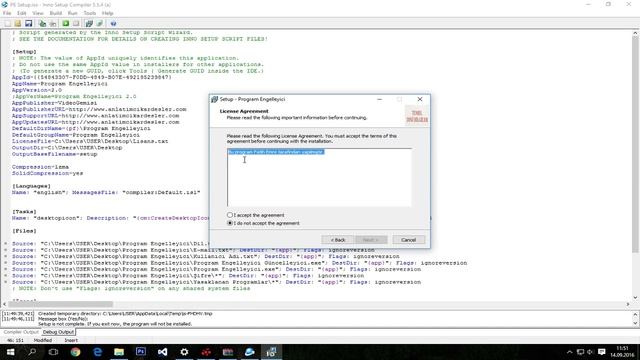Click the editor vertical scrollbar thumb
This screenshot has height=360, width=640.
[636, 145]
